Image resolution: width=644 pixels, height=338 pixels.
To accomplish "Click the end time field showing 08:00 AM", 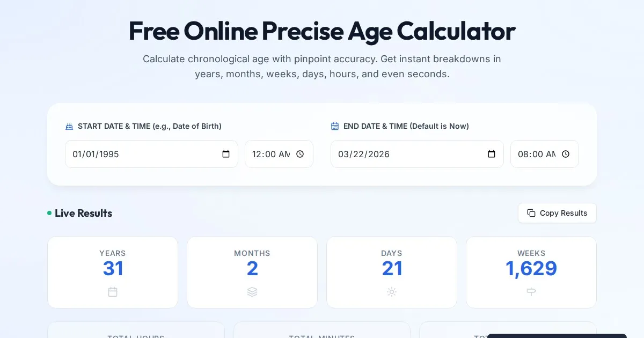I will [x=536, y=154].
